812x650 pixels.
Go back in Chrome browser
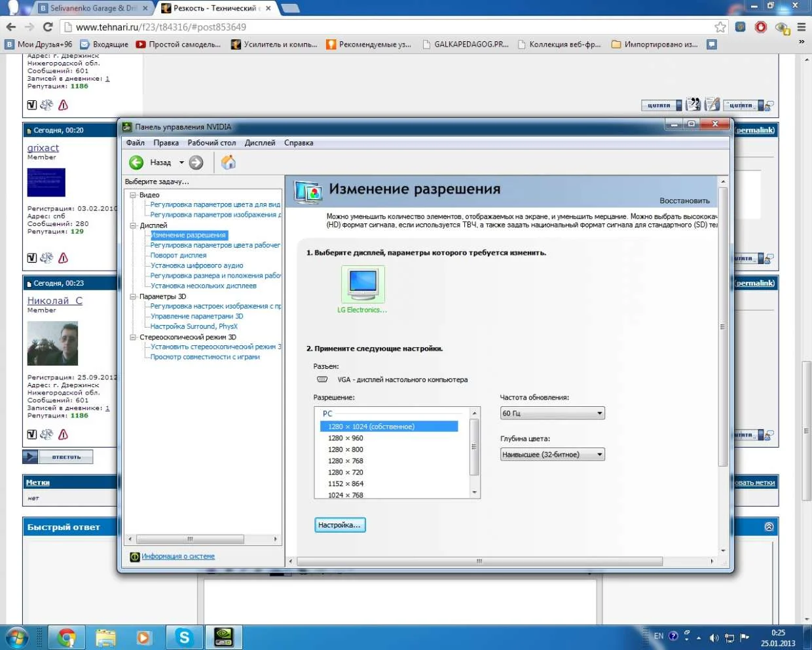click(x=10, y=27)
